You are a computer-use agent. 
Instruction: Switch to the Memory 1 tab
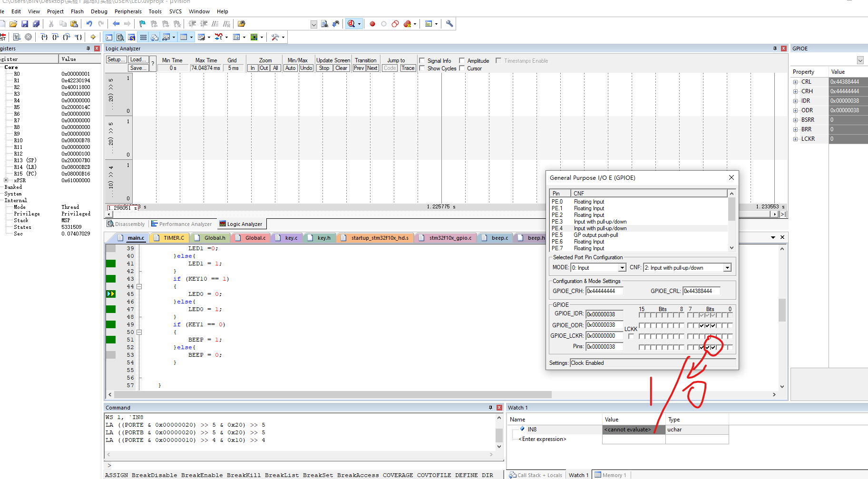click(x=611, y=475)
